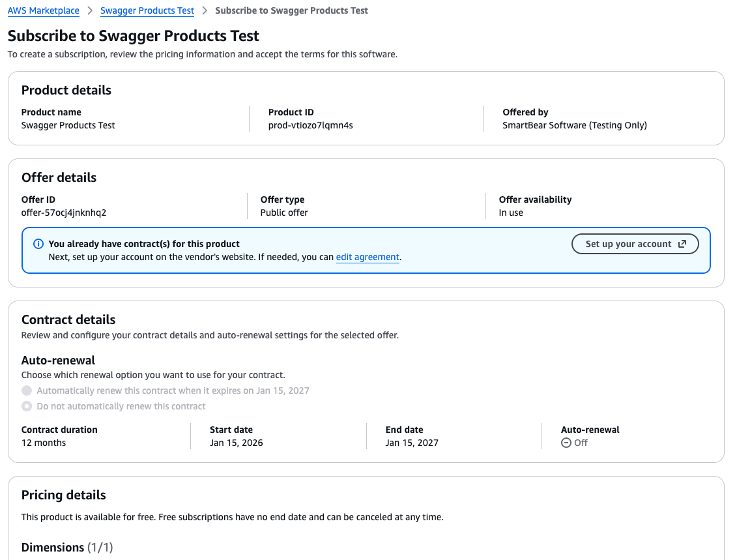Viewport: 737px width, 560px height.
Task: Click the info icon in the contracts notification
Action: click(38, 244)
